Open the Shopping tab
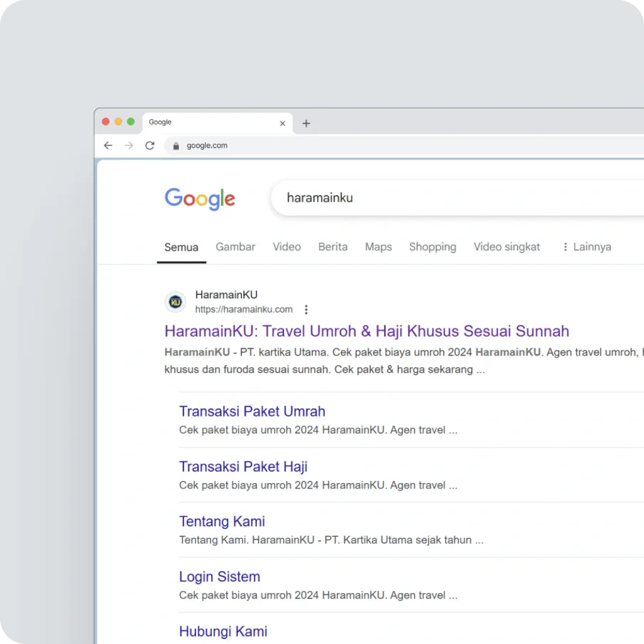 432,247
